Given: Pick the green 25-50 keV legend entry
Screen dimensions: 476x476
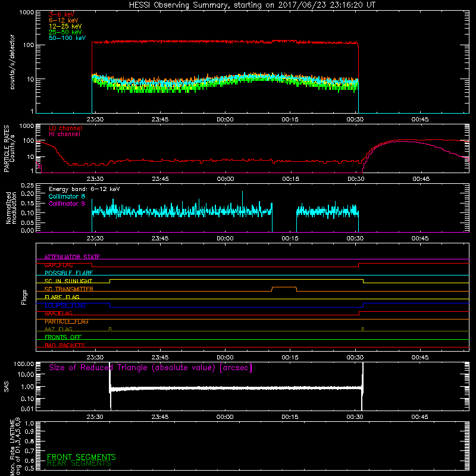Looking at the screenshot, I should (x=65, y=32).
